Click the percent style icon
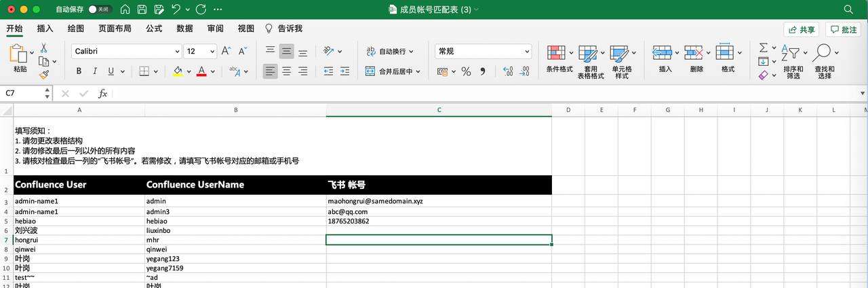The height and width of the screenshot is (288, 868). coord(466,71)
